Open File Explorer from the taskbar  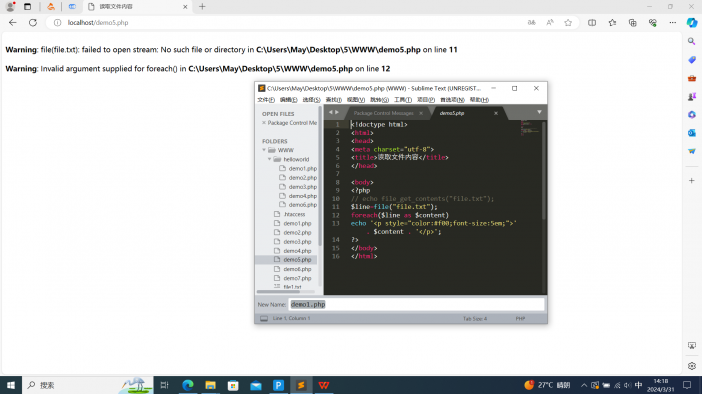point(210,385)
